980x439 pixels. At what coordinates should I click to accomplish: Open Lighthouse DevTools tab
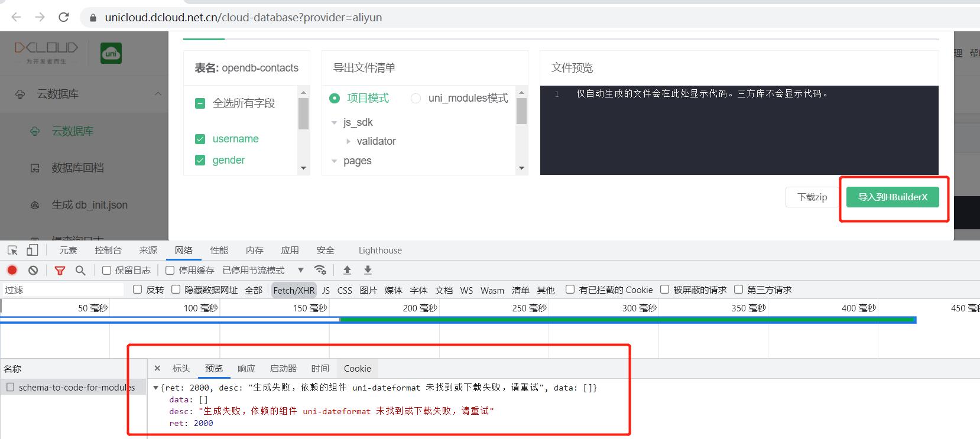380,251
